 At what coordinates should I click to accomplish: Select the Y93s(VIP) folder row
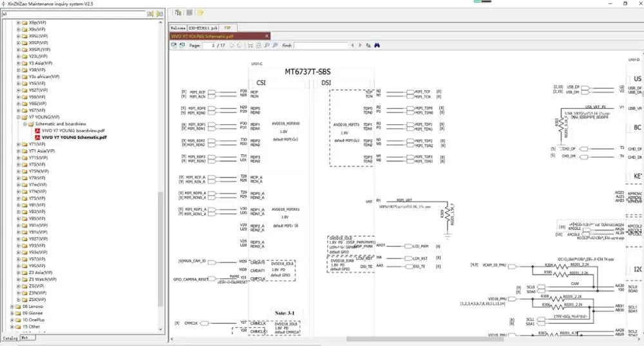(38, 253)
